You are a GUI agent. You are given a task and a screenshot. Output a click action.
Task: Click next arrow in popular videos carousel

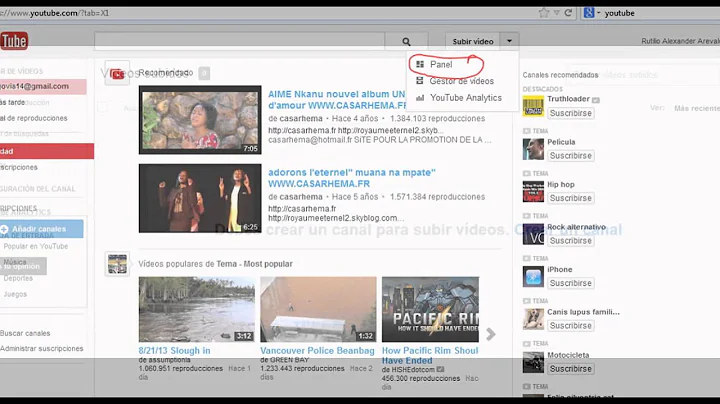click(x=490, y=334)
